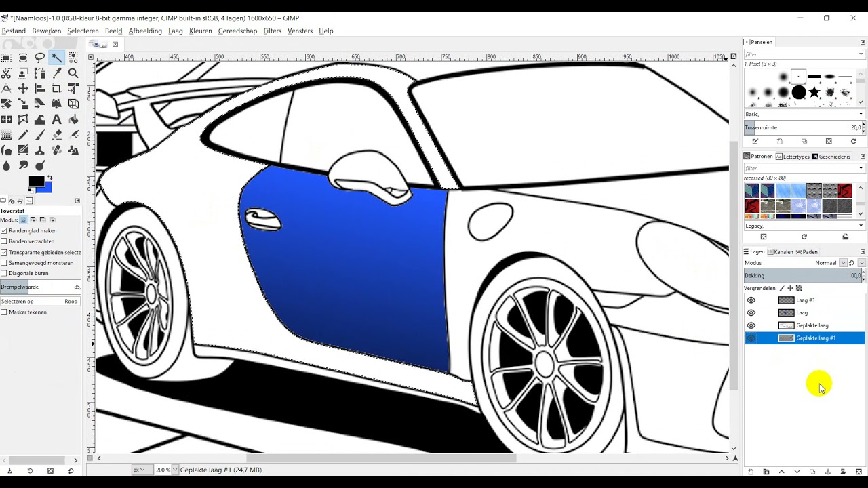868x488 pixels.
Task: Open the Filters menu
Action: point(272,30)
